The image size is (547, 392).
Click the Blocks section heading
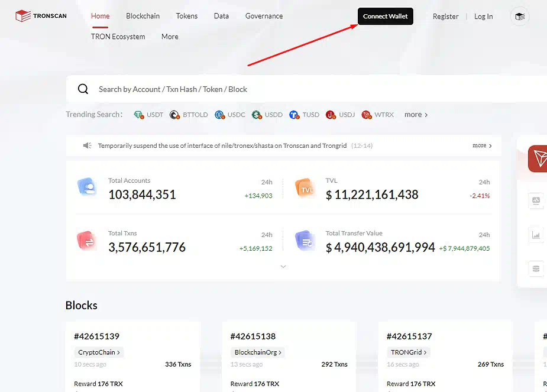[x=81, y=305]
